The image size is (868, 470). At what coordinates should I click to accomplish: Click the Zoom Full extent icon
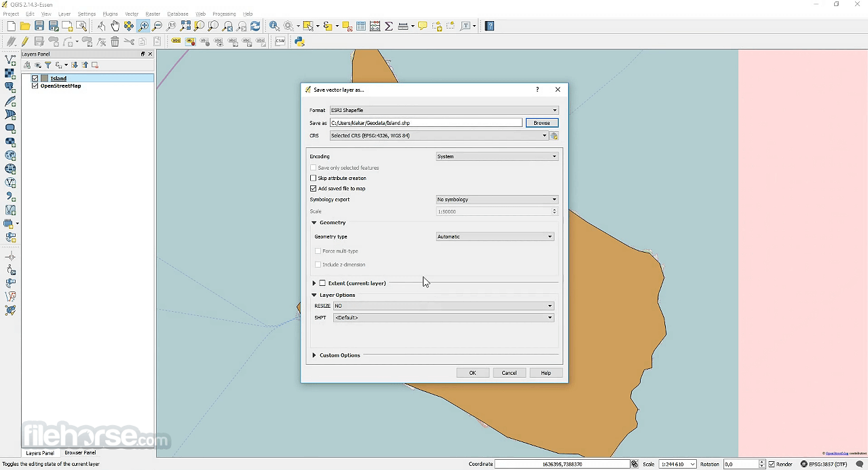pyautogui.click(x=185, y=26)
